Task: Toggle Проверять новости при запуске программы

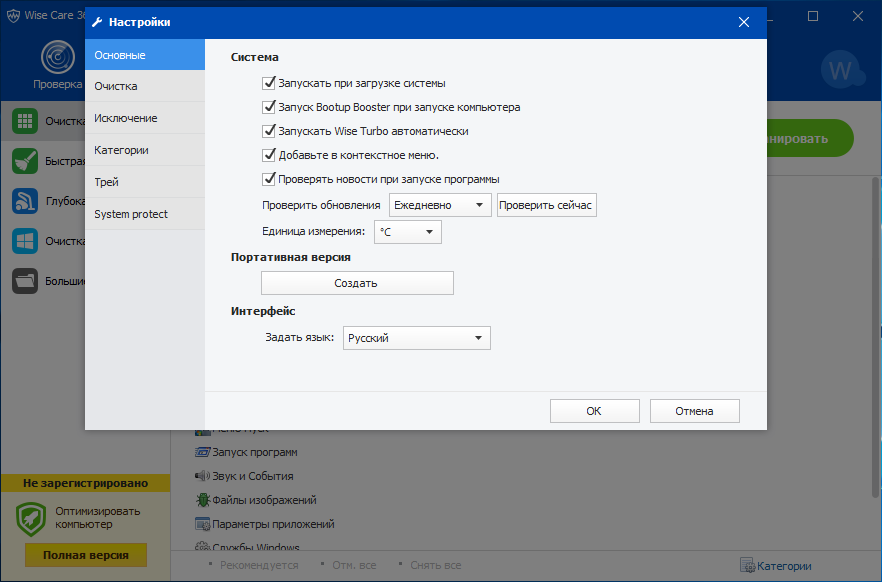Action: pos(269,179)
